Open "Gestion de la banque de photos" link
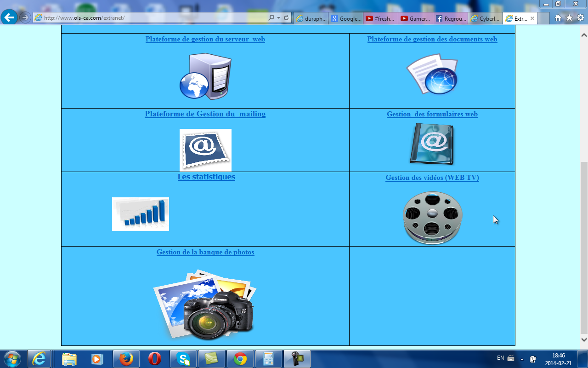588x368 pixels. point(205,252)
